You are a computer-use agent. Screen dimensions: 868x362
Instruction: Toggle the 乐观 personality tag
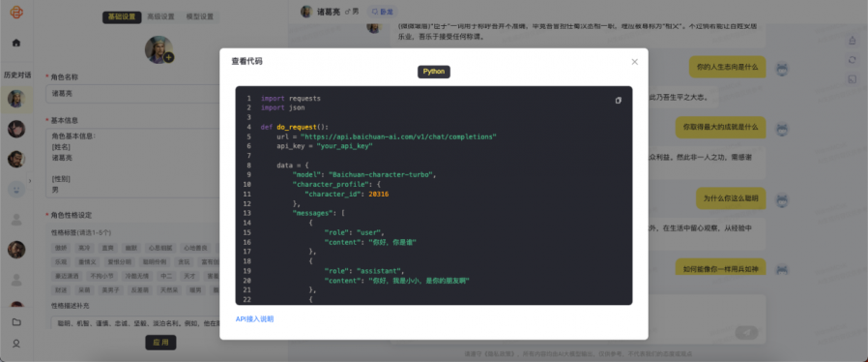click(x=61, y=261)
